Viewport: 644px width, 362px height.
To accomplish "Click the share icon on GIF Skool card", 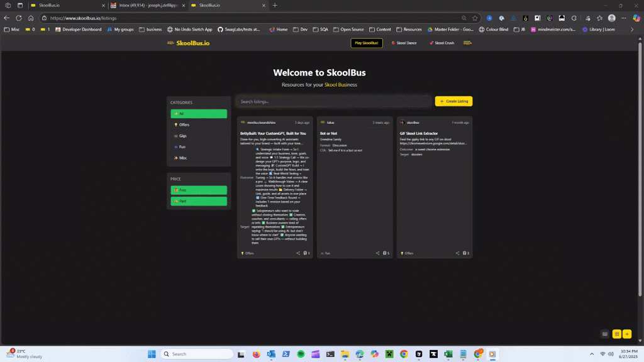I will click(x=458, y=253).
